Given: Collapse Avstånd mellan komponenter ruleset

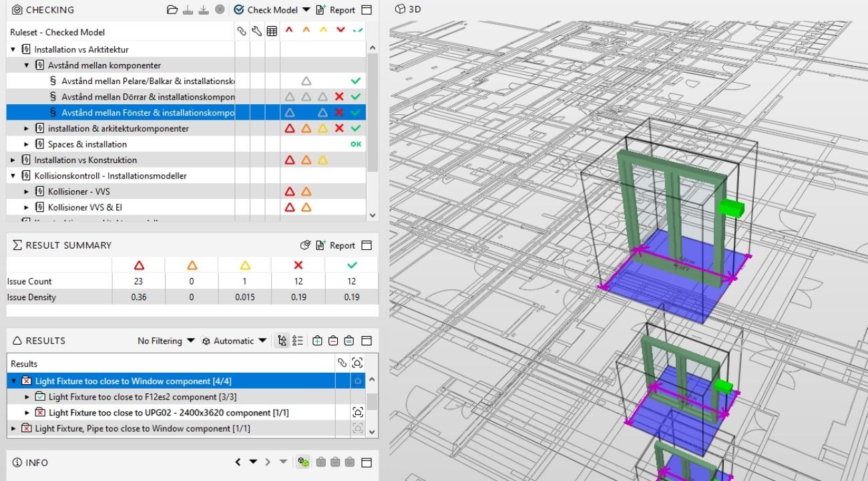Looking at the screenshot, I should (27, 65).
